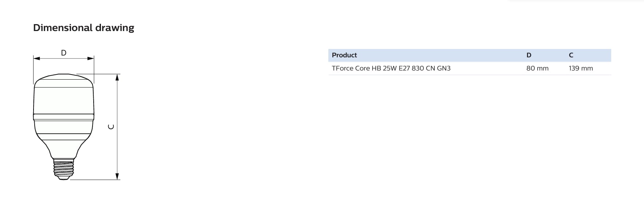The image size is (644, 210).
Task: Click the horizontal D dimension line
Action: [64, 58]
